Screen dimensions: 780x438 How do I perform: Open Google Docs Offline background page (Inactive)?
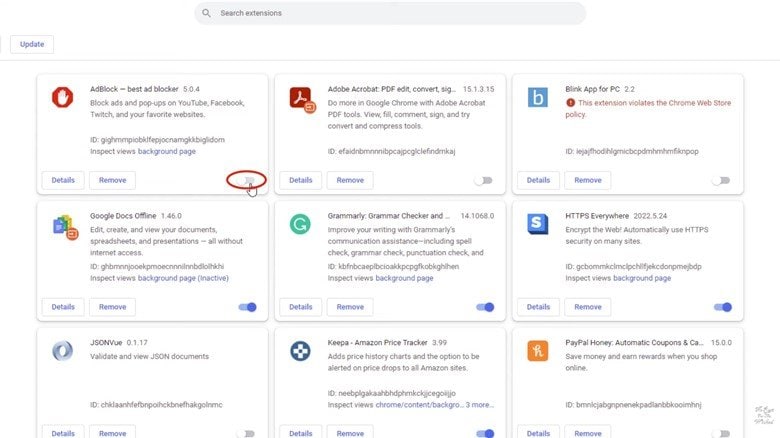[183, 278]
